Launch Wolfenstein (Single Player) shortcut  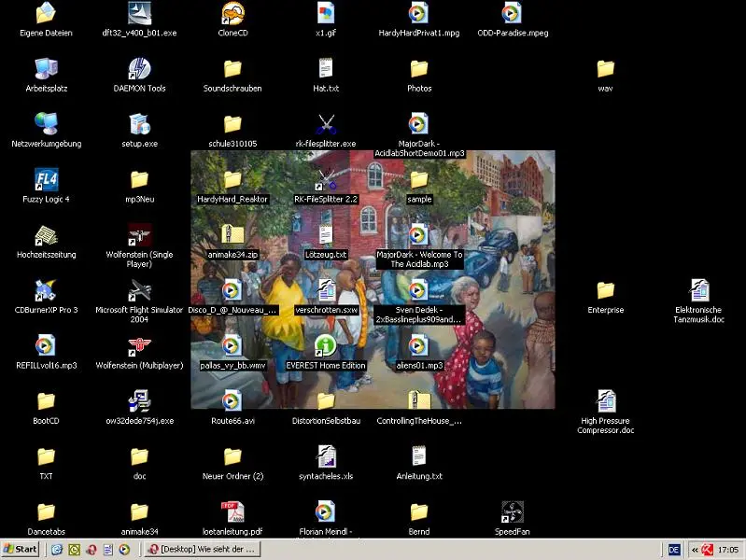[139, 235]
